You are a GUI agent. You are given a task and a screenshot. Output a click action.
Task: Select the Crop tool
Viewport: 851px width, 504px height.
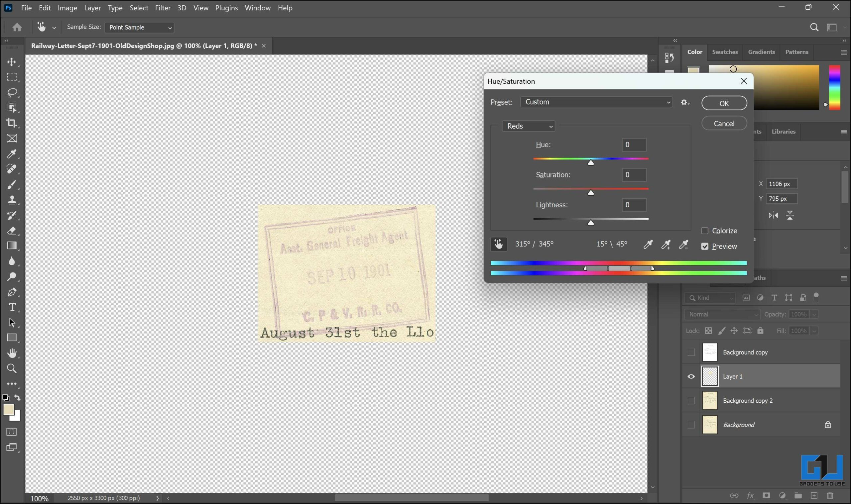[12, 123]
